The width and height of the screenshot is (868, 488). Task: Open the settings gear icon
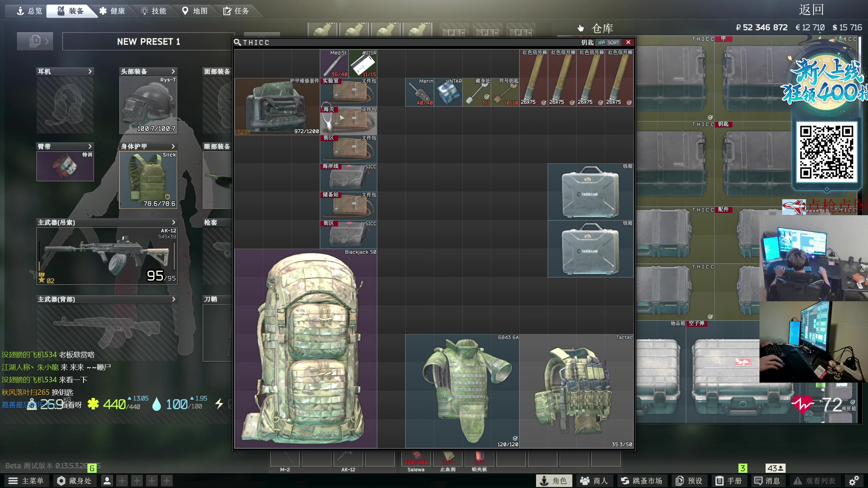854,481
